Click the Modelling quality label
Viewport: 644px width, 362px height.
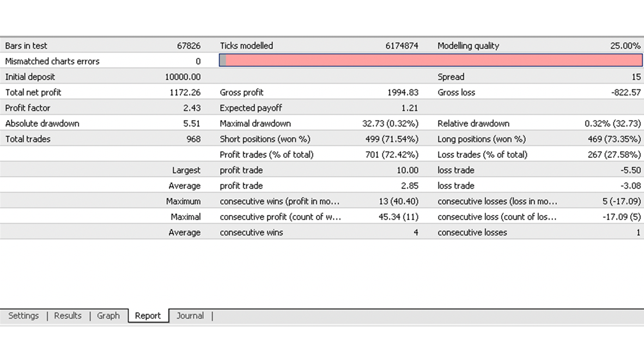[468, 46]
